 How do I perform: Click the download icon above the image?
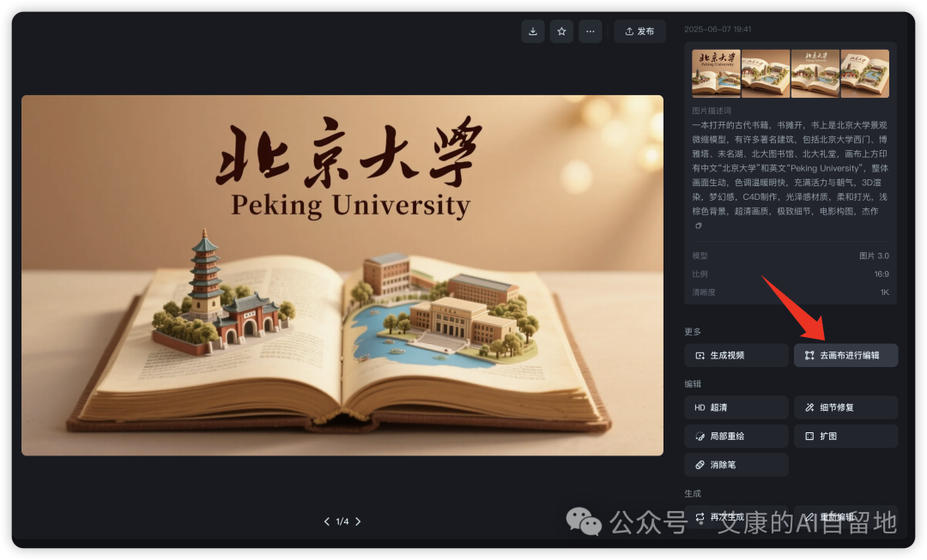click(533, 32)
